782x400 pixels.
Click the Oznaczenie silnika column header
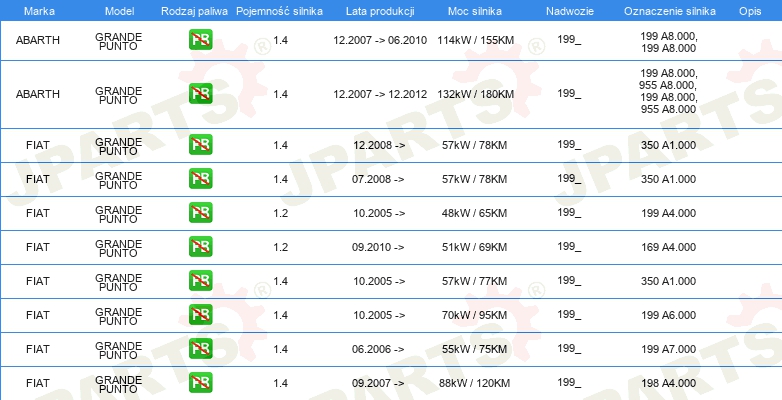click(x=670, y=11)
